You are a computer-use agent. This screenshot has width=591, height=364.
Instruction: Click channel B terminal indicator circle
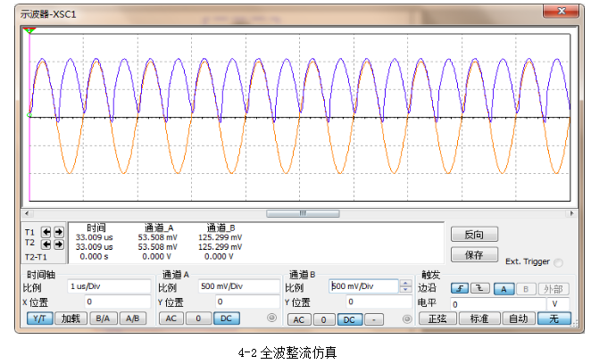pyautogui.click(x=407, y=319)
